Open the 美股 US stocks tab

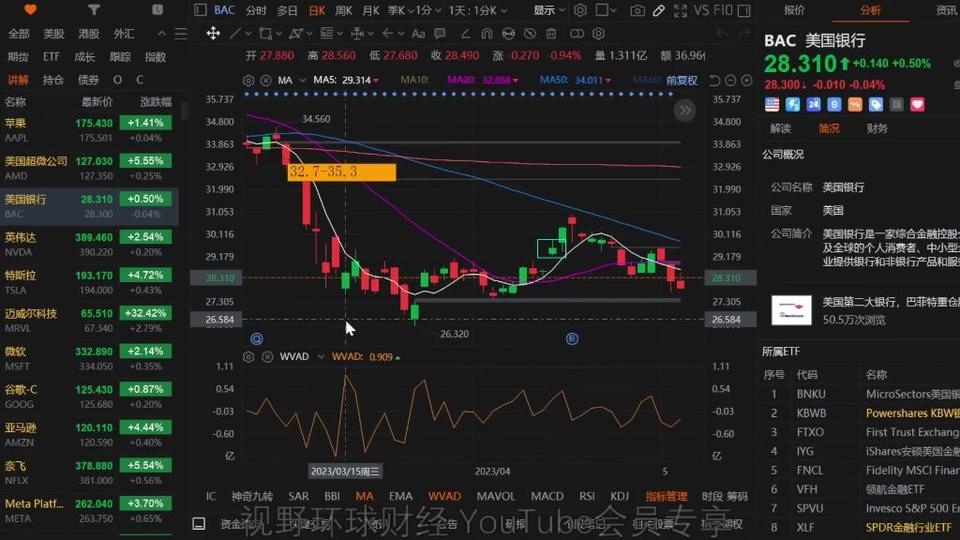[x=53, y=34]
